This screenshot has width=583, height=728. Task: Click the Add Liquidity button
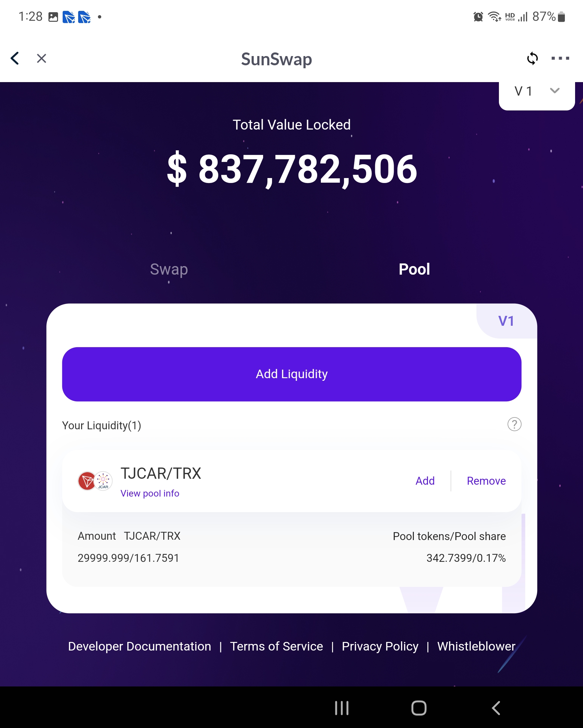291,374
